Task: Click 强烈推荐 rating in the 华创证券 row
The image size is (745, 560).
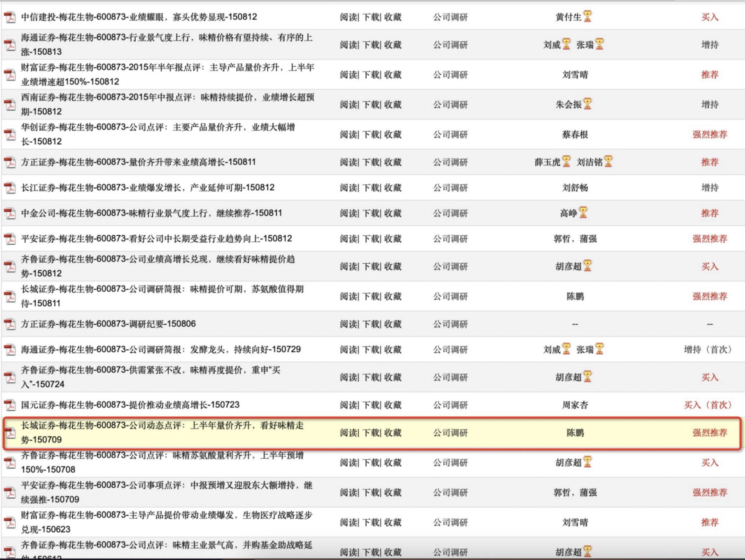Action: coord(710,135)
